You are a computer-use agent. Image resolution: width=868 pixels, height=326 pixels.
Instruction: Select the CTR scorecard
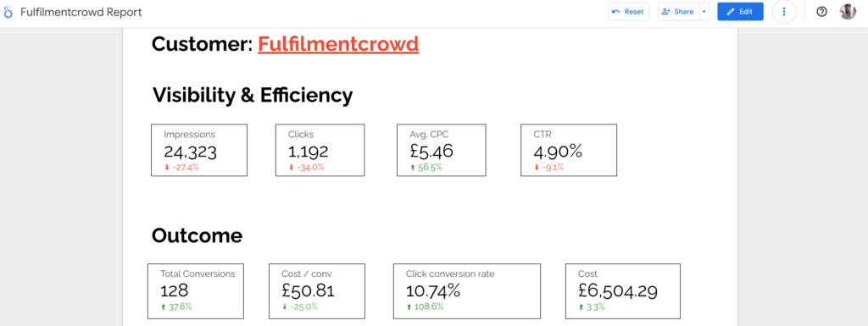coord(569,150)
